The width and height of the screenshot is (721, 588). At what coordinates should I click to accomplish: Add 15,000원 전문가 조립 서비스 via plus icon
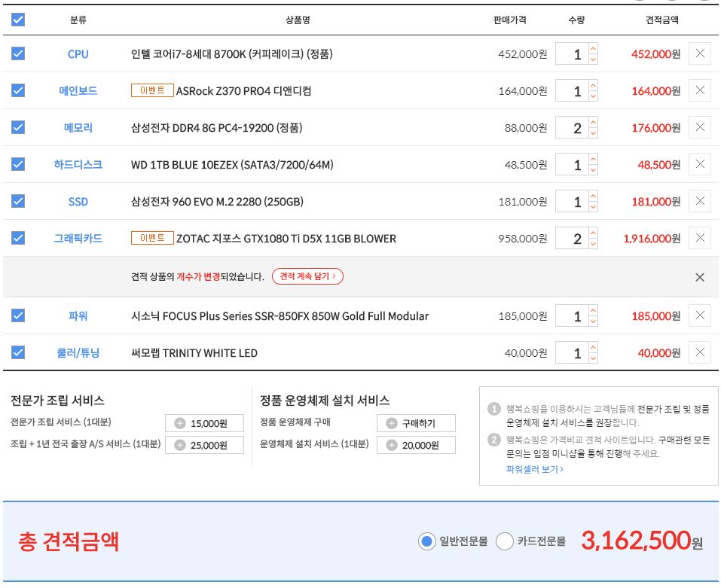[180, 424]
